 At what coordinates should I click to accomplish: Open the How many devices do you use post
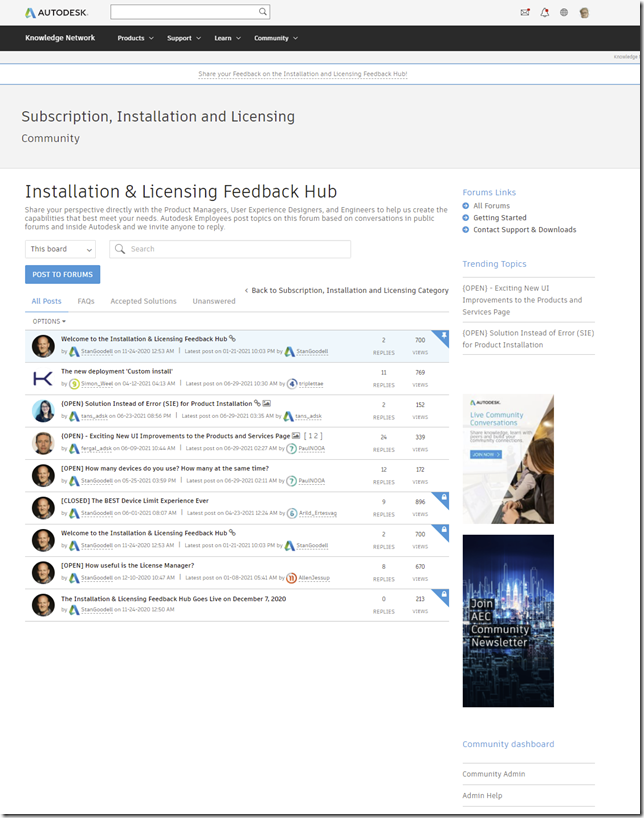pyautogui.click(x=165, y=468)
